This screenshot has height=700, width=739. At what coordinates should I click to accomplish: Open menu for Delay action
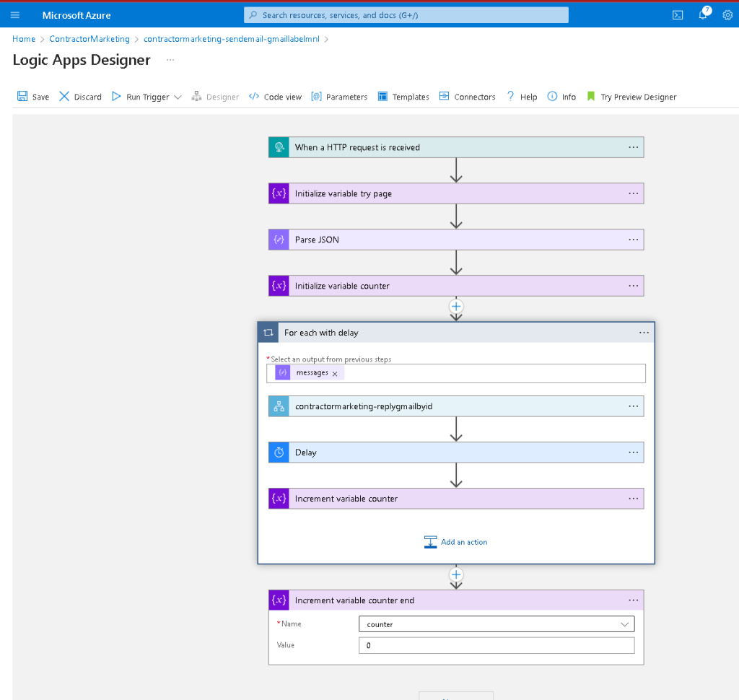click(634, 452)
